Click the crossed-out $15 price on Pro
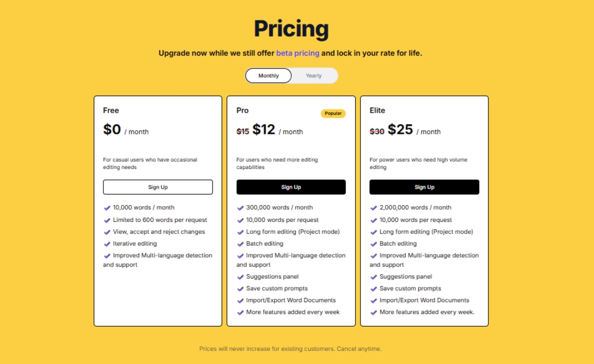This screenshot has height=364, width=594. point(242,131)
